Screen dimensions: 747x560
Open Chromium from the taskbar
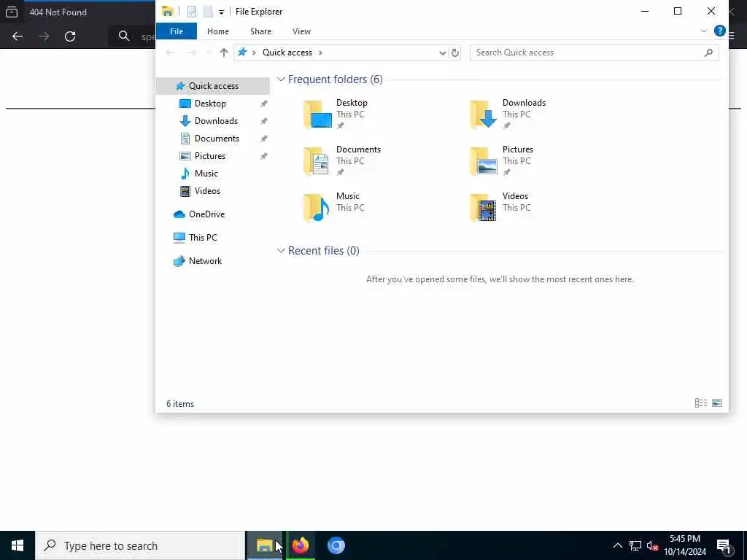pyautogui.click(x=336, y=545)
